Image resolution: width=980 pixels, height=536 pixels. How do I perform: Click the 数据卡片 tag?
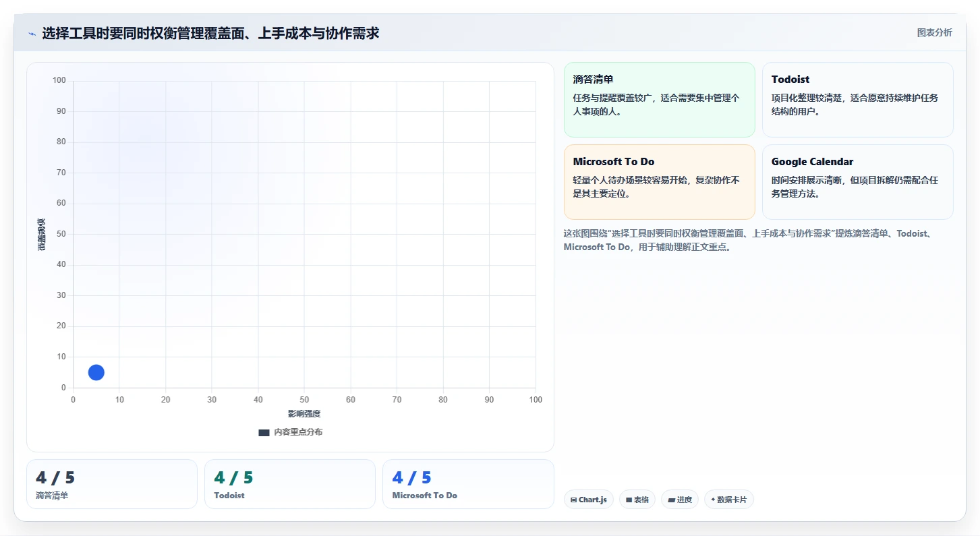point(728,500)
